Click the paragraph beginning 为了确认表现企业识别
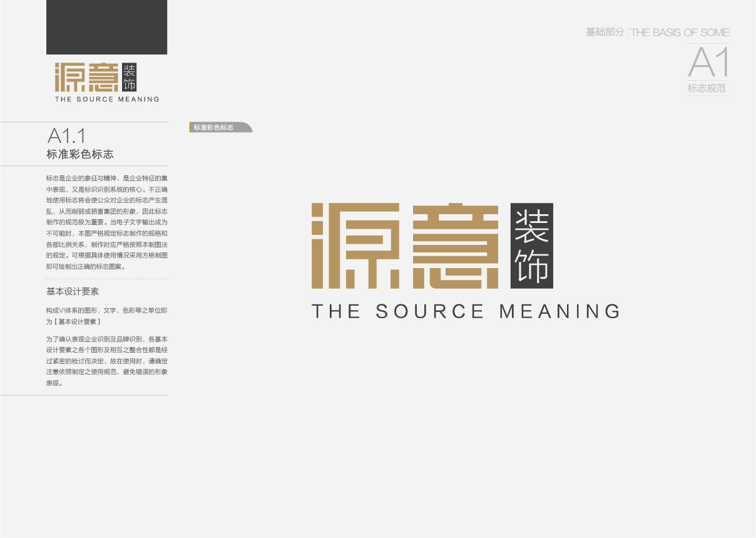 [106, 361]
